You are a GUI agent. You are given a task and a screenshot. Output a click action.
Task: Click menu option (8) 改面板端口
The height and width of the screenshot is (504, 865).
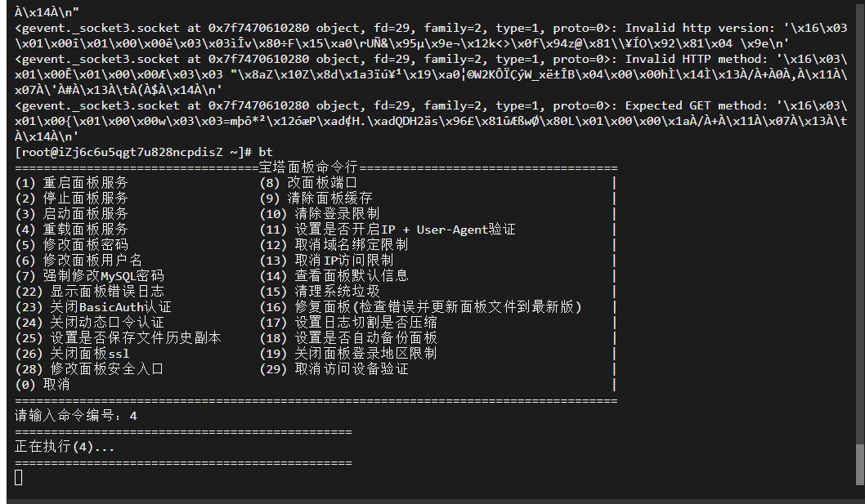pyautogui.click(x=308, y=182)
